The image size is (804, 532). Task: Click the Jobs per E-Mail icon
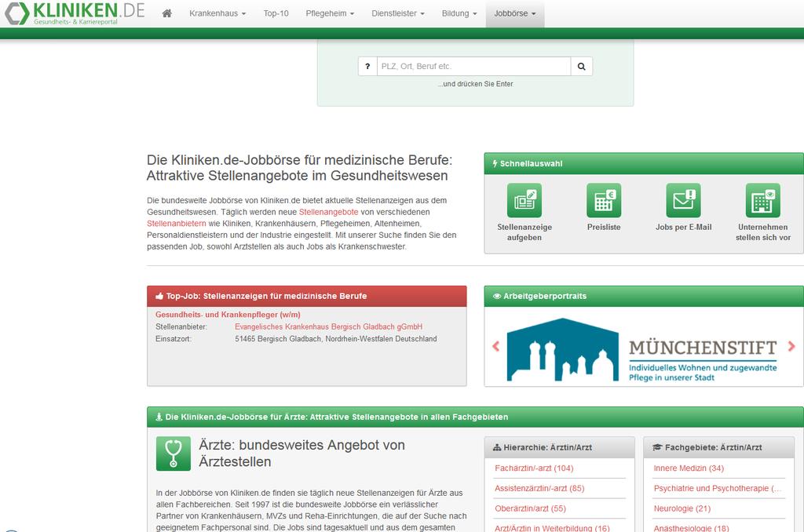(683, 200)
